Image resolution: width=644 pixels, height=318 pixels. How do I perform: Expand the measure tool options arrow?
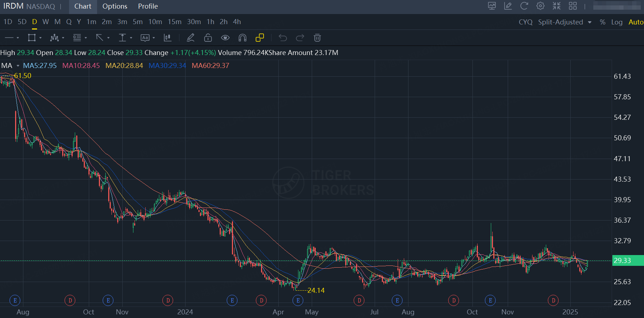pos(131,38)
